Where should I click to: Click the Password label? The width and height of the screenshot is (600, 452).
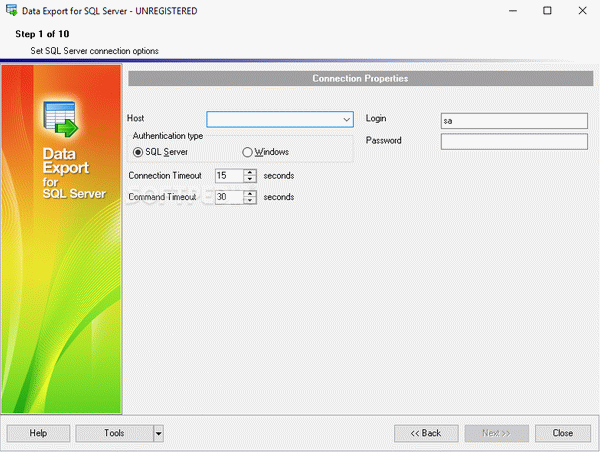[383, 140]
